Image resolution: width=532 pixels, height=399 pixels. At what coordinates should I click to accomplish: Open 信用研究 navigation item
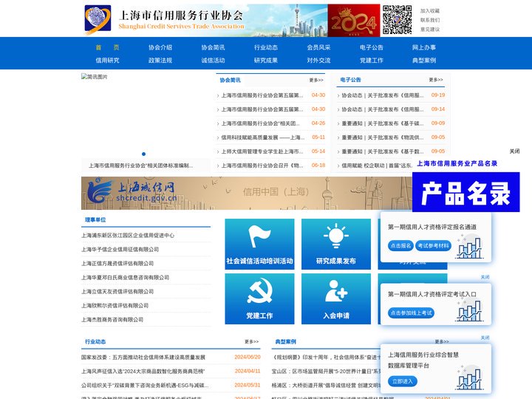coord(107,61)
